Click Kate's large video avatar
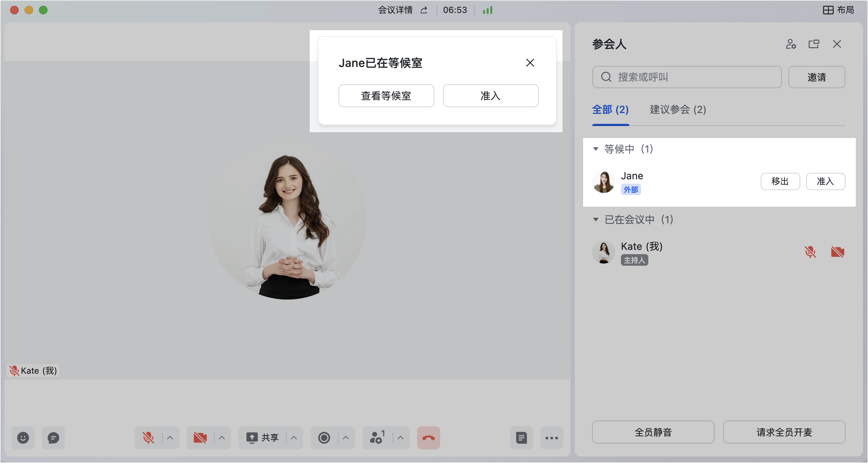868x463 pixels. point(287,221)
